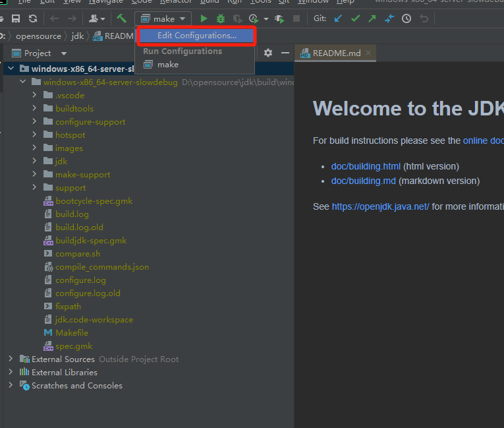Open the dropdown arrow next to the profiler
This screenshot has height=428, width=504.
click(x=266, y=19)
